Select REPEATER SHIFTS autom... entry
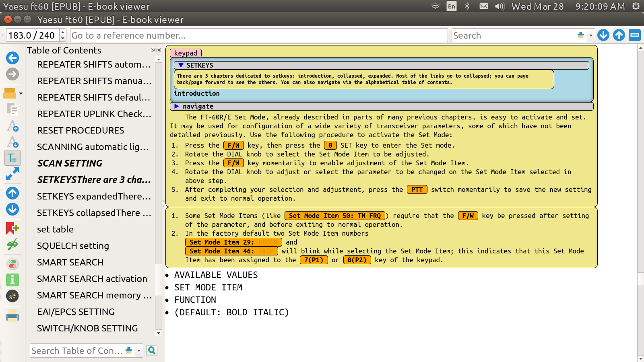Image resolution: width=644 pixels, height=362 pixels. tap(94, 64)
